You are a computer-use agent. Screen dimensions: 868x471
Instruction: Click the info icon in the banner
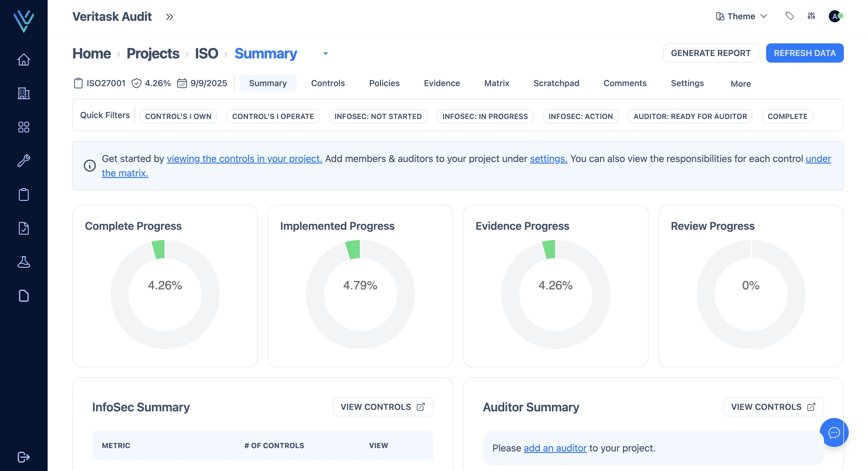(90, 166)
